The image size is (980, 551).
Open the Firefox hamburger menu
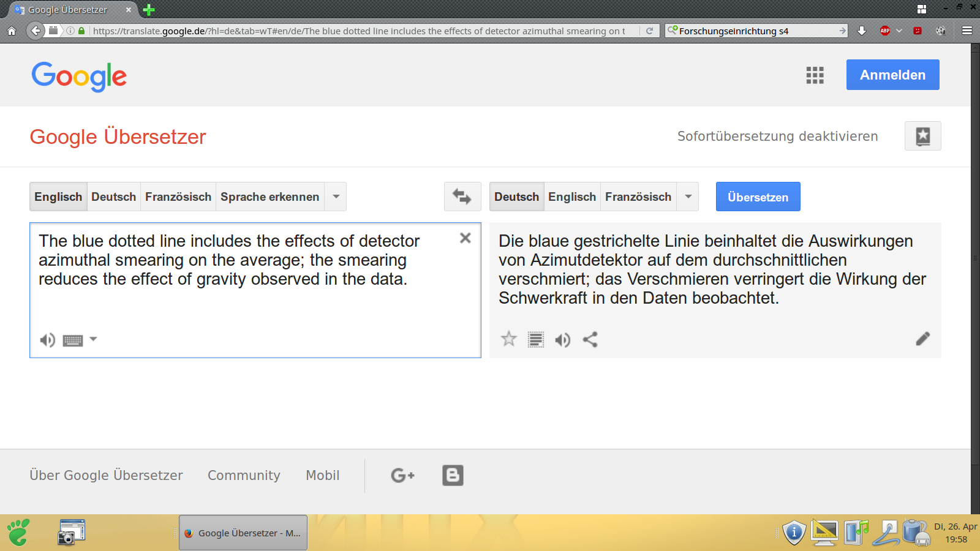click(x=967, y=31)
